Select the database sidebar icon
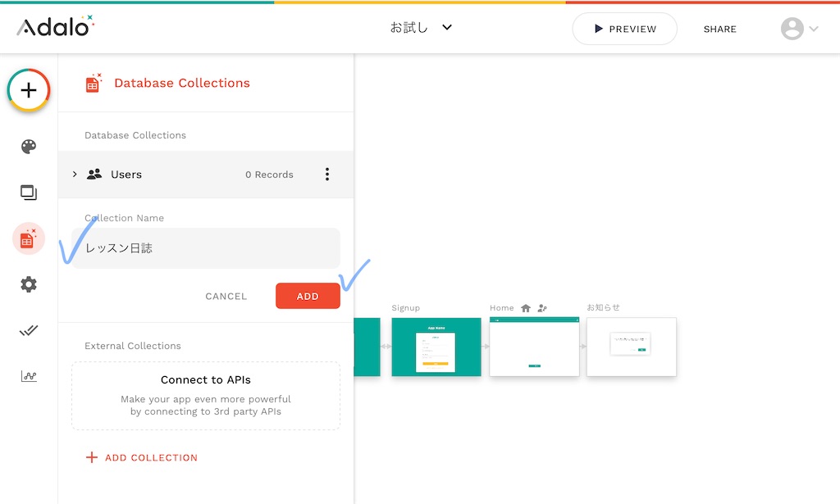This screenshot has height=504, width=840. pyautogui.click(x=29, y=238)
